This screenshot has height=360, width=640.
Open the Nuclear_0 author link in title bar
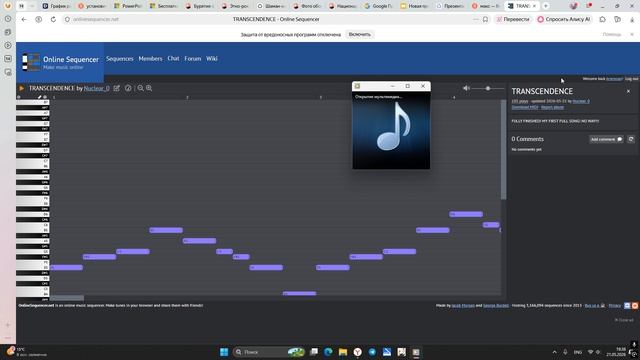pyautogui.click(x=96, y=88)
